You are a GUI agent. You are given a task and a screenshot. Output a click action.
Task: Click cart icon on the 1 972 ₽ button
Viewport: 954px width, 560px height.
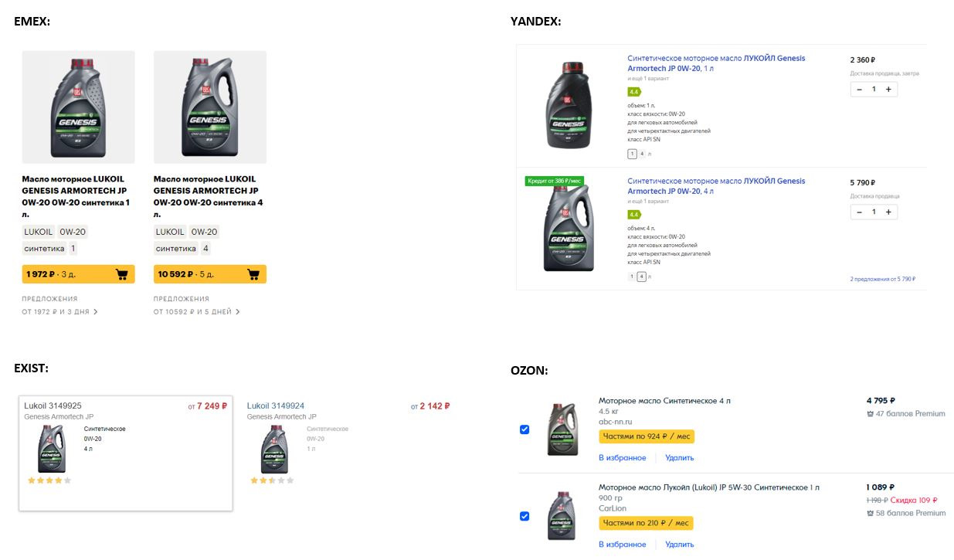(121, 274)
